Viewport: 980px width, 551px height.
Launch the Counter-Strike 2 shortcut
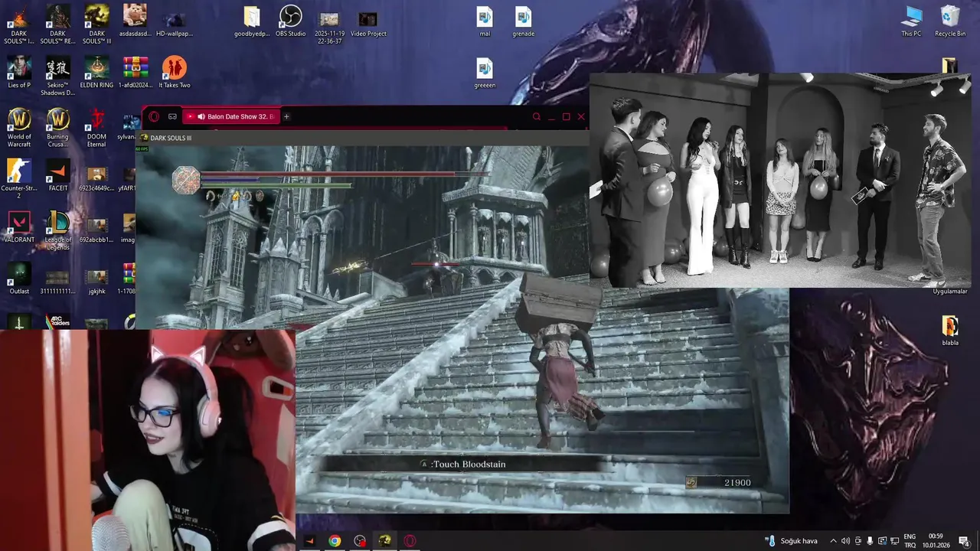tap(19, 178)
